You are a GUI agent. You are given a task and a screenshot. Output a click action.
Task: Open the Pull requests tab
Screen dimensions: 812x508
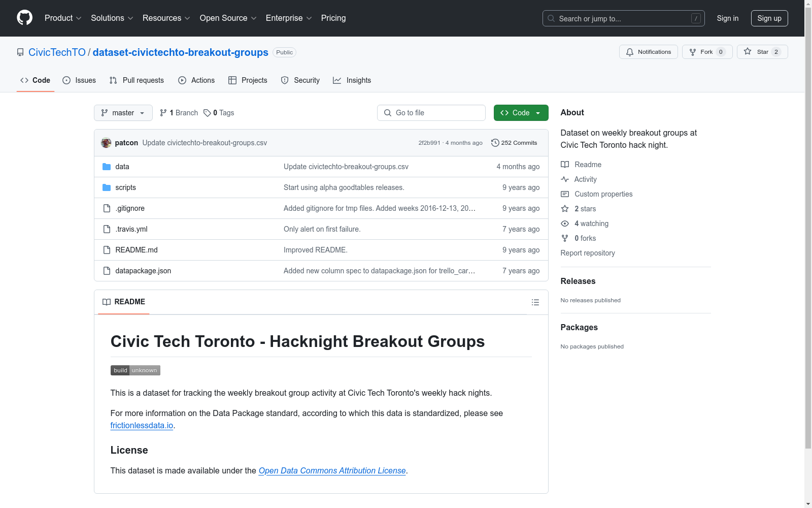click(x=137, y=80)
